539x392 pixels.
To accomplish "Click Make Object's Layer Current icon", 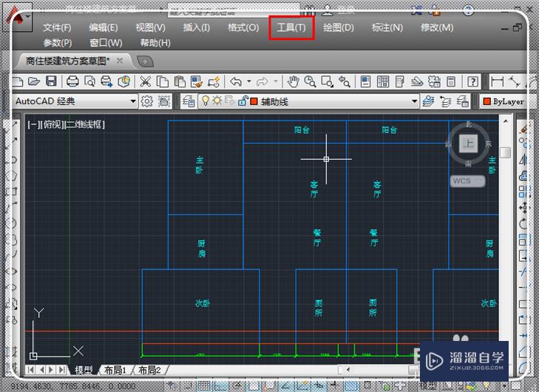I will point(428,101).
